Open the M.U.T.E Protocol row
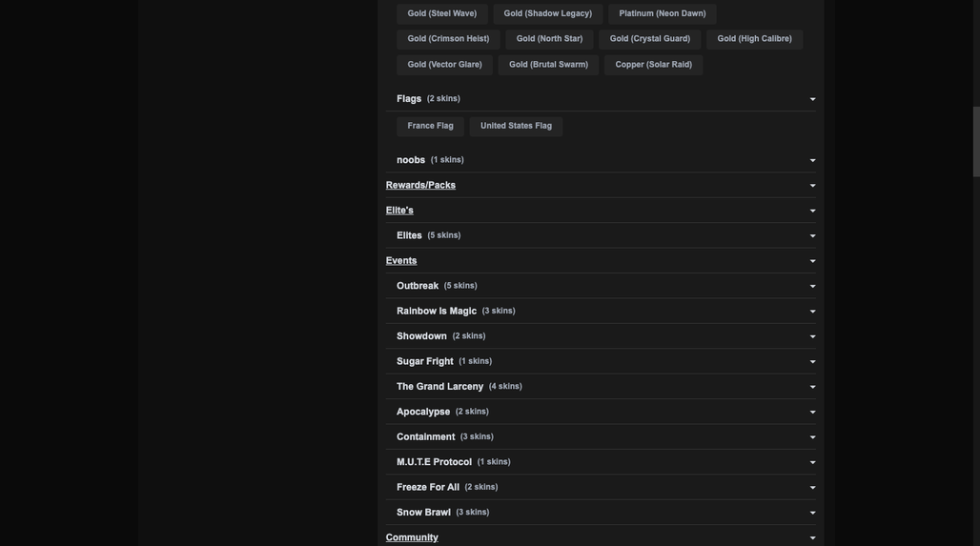Viewport: 980px width, 546px height. pos(601,462)
